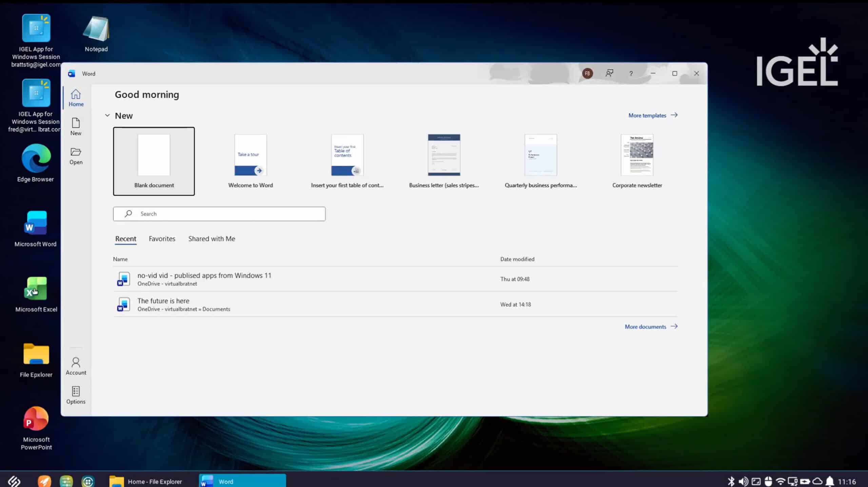Click the FB user profile avatar
Image resolution: width=868 pixels, height=487 pixels.
point(587,74)
